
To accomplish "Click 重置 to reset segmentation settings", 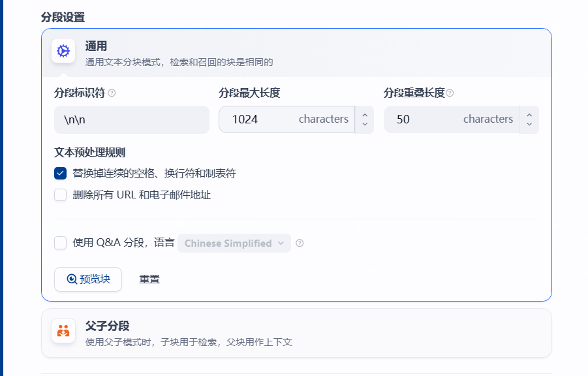I will coord(148,279).
